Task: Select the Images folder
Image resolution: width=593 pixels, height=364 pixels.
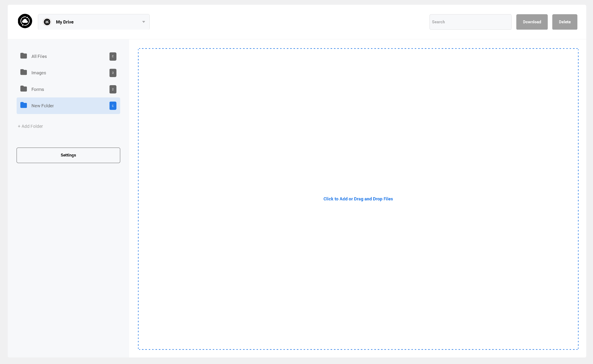Action: tap(39, 73)
